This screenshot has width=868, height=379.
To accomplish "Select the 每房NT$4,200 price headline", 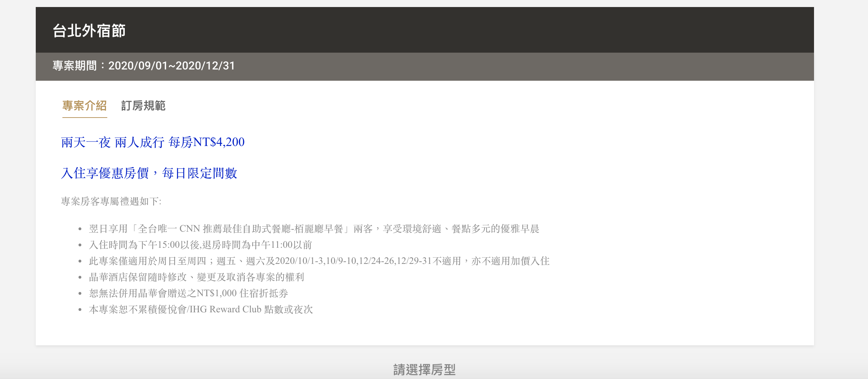I will click(153, 142).
